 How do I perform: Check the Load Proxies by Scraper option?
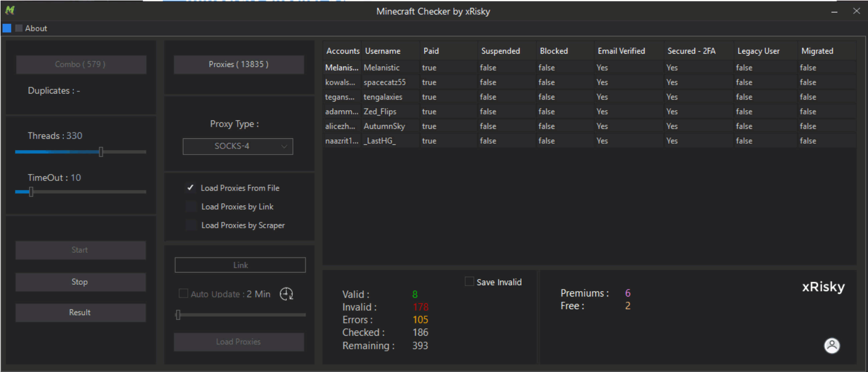(191, 225)
